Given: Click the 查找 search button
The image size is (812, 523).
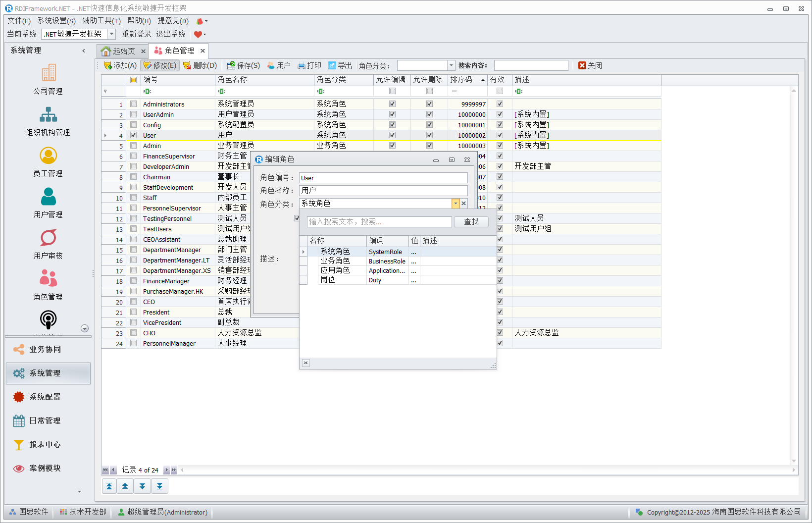Looking at the screenshot, I should pos(471,222).
